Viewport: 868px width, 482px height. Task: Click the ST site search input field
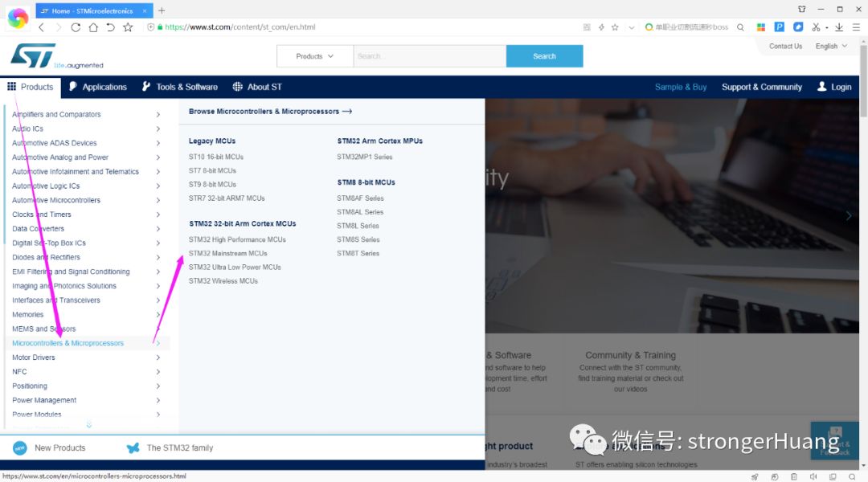click(429, 56)
